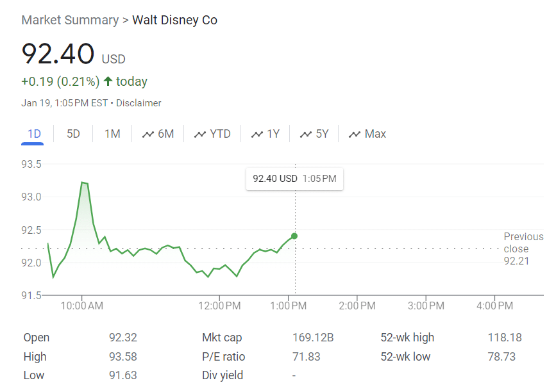Click the Disclaimer link
Image resolution: width=556 pixels, height=392 pixels.
click(x=139, y=103)
